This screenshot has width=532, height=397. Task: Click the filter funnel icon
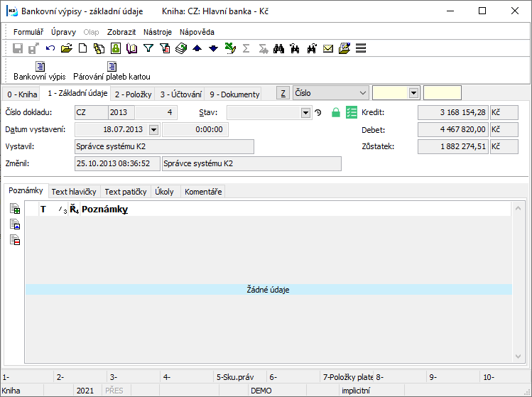tap(148, 48)
